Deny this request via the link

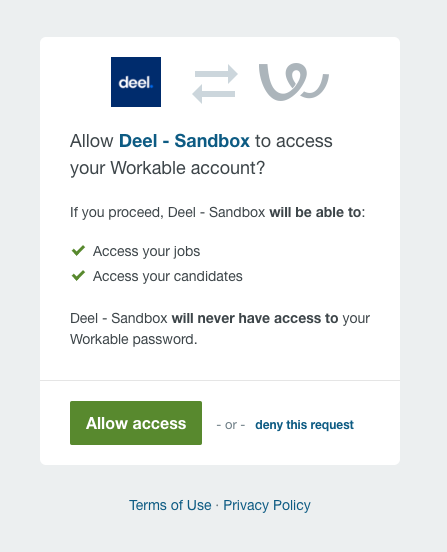[304, 425]
